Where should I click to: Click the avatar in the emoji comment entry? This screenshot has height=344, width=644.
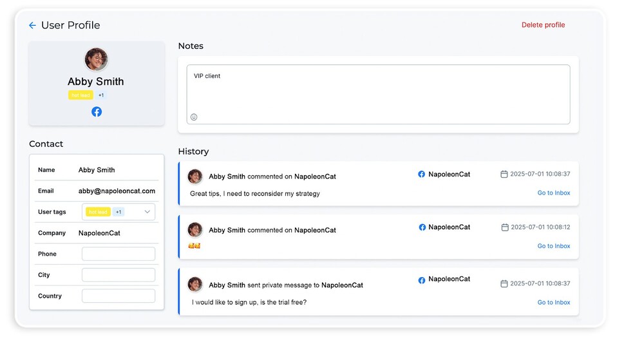pos(195,230)
